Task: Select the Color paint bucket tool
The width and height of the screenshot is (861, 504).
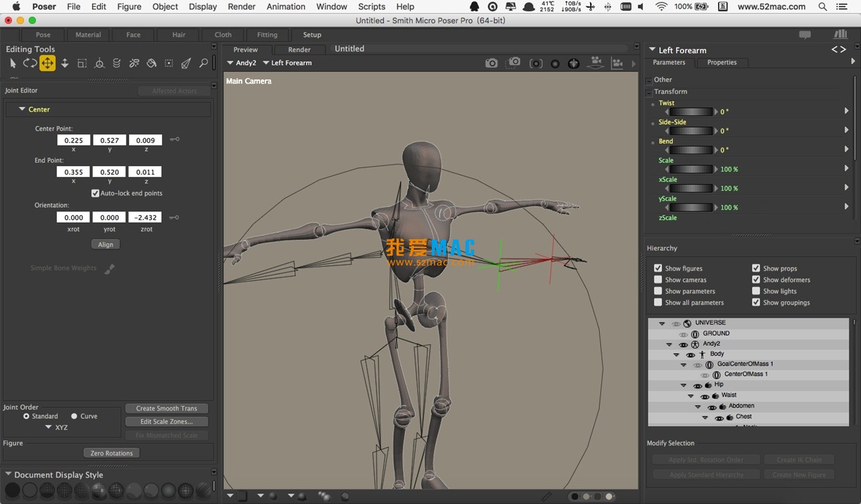Action: click(x=152, y=63)
